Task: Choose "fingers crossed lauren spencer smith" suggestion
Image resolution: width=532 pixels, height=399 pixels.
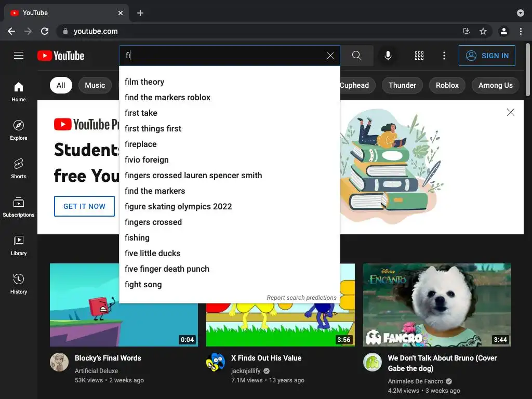Action: point(230,176)
